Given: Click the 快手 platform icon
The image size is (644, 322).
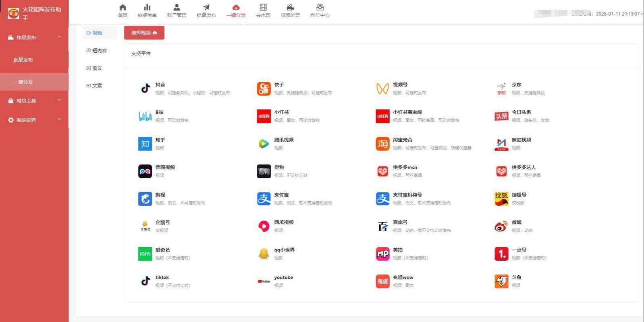Looking at the screenshot, I should tap(264, 89).
